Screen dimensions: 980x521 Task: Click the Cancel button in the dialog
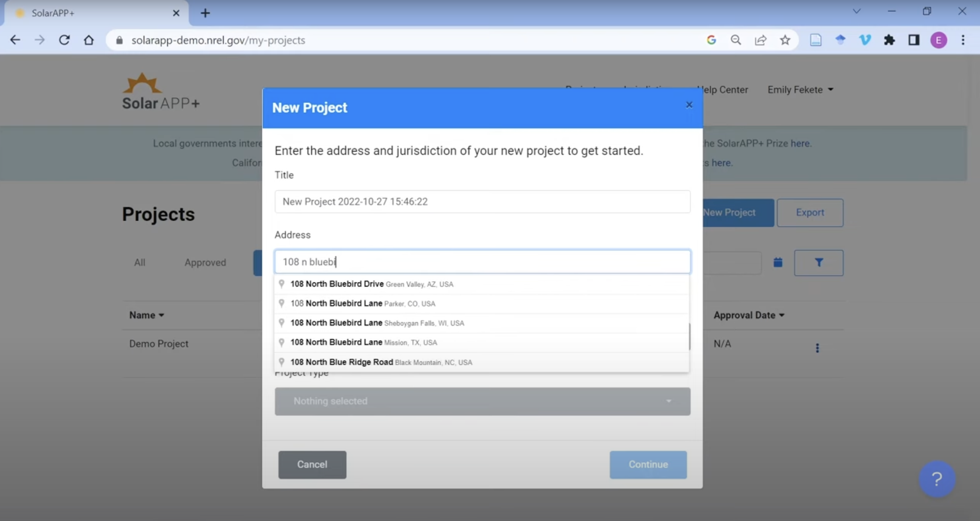click(x=312, y=464)
